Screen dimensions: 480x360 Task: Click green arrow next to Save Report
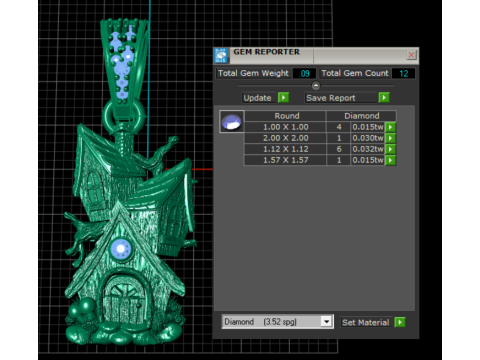[x=384, y=98]
